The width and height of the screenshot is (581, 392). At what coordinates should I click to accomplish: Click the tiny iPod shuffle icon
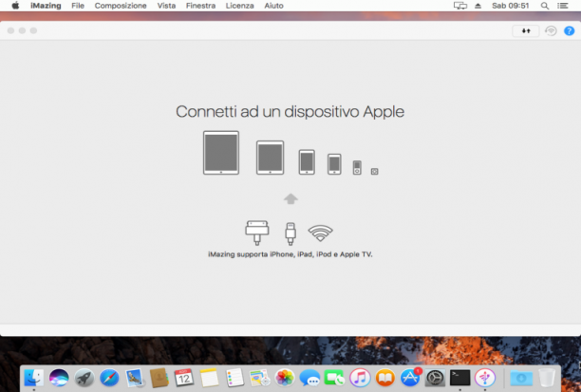tap(375, 171)
